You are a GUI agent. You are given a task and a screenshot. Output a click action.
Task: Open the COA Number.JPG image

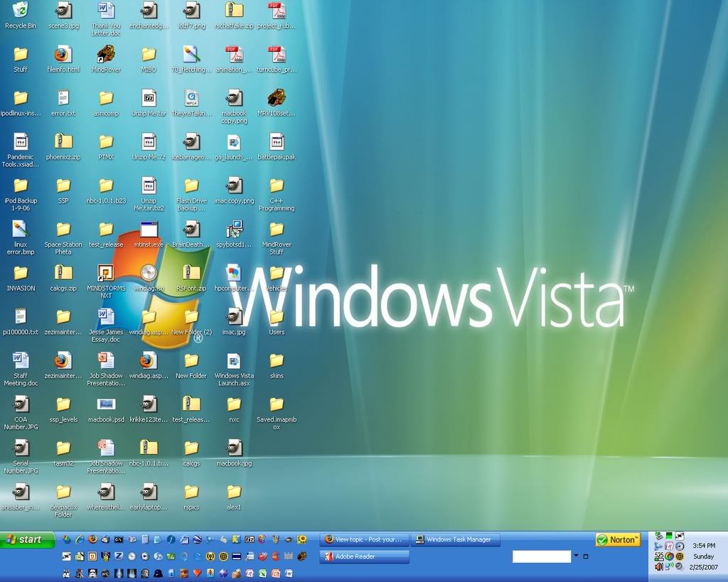pos(21,412)
